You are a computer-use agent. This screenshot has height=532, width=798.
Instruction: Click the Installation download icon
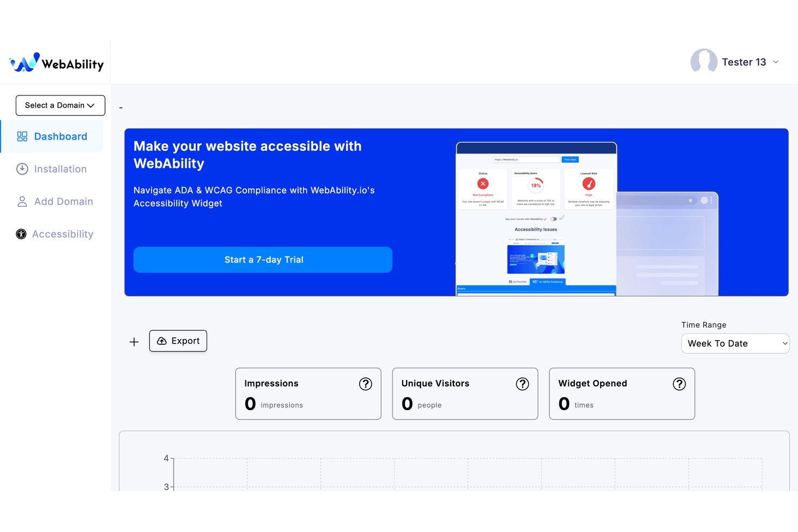[22, 169]
